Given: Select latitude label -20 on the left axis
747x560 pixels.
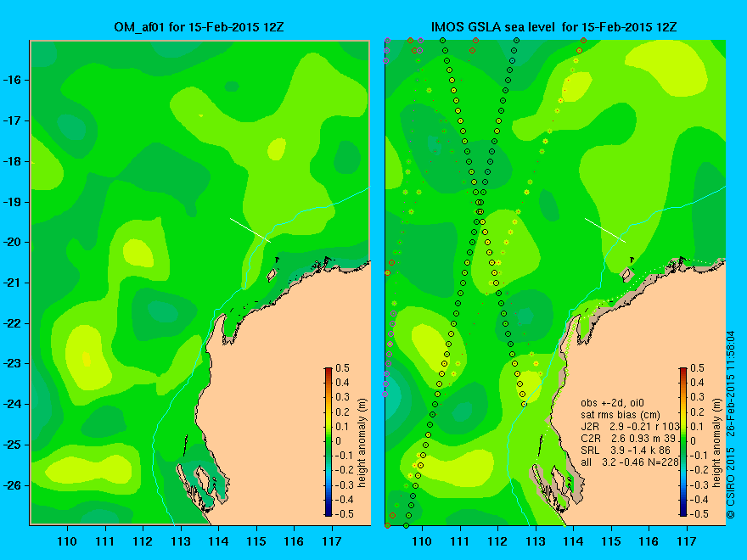Looking at the screenshot, I should click(x=12, y=243).
